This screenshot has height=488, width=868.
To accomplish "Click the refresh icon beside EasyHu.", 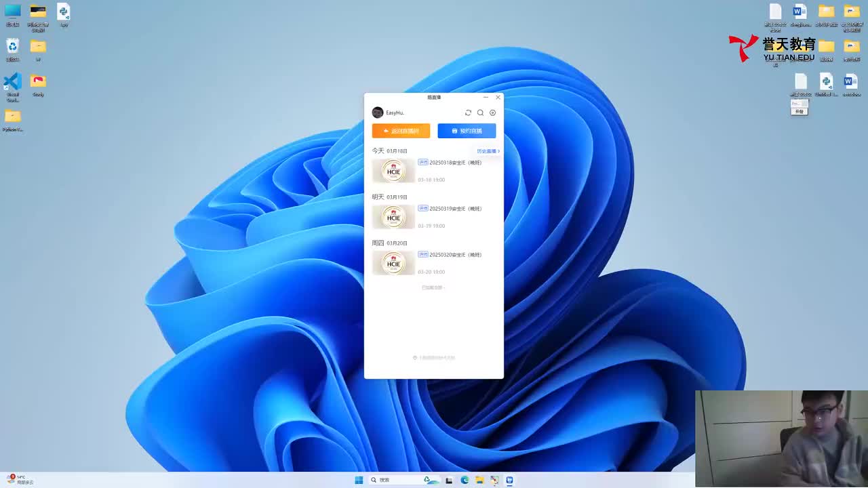I will (468, 113).
